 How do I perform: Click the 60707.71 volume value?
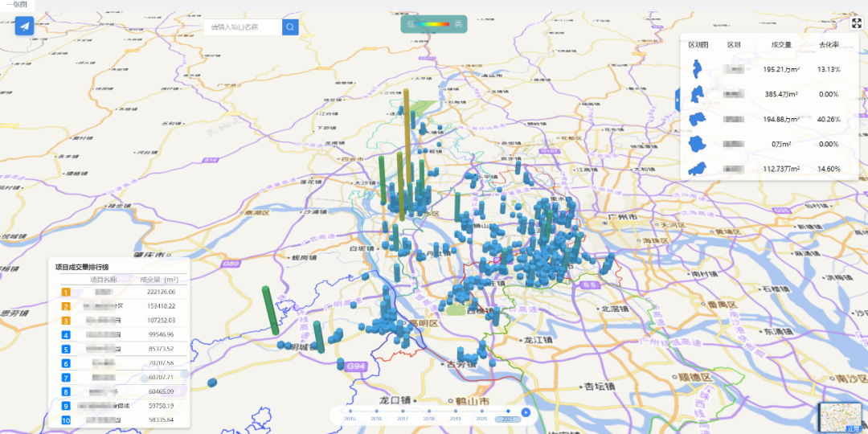coord(161,378)
